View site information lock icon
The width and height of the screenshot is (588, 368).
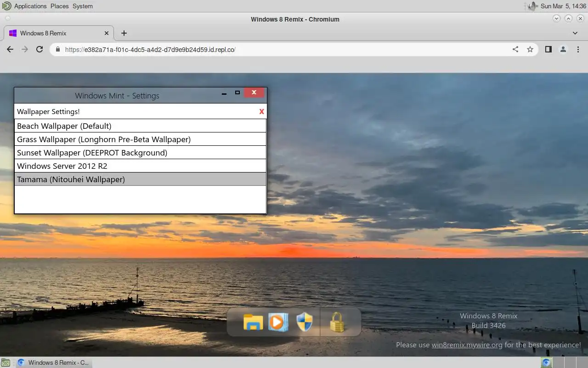[57, 49]
